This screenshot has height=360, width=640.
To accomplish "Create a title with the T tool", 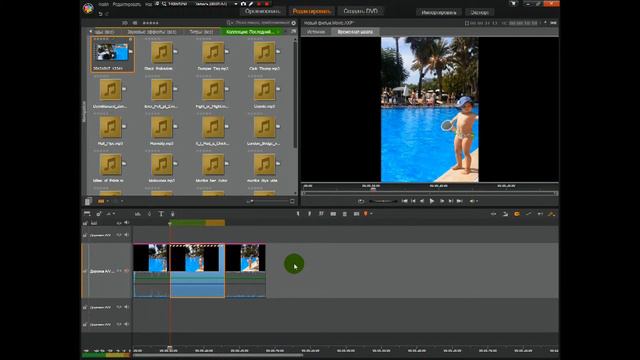I will (x=161, y=213).
